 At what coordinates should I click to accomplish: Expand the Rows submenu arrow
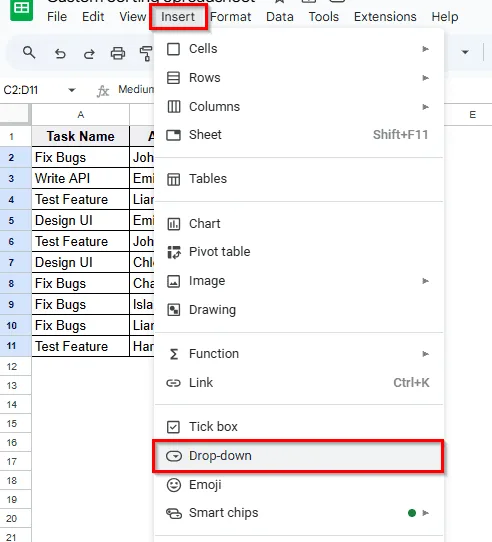(x=425, y=78)
